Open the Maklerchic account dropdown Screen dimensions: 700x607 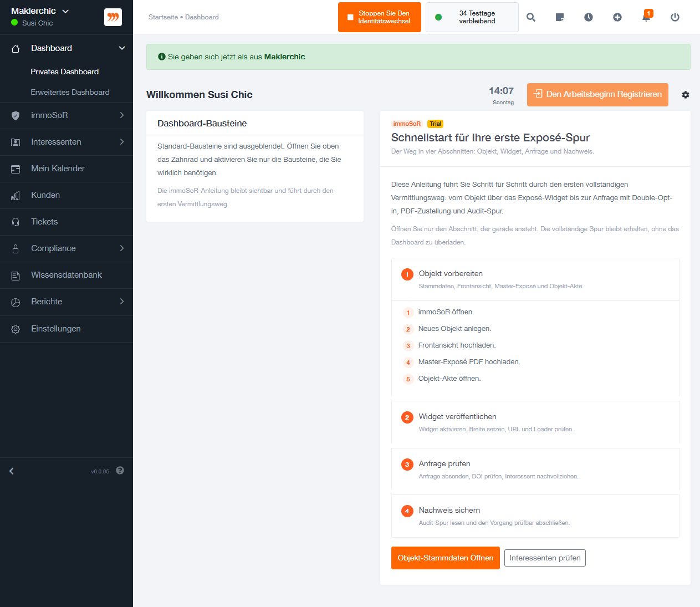pos(40,11)
